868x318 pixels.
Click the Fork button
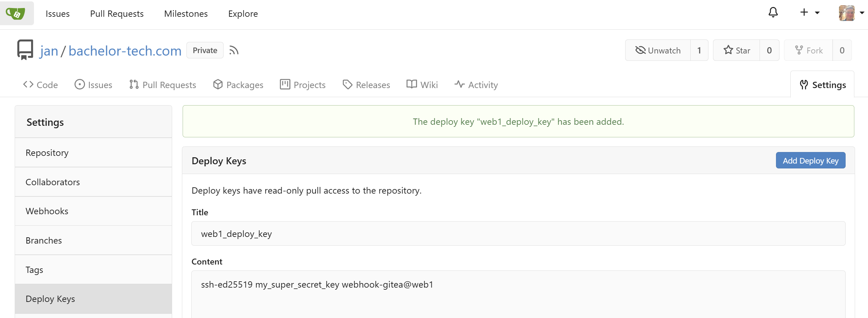pos(809,50)
